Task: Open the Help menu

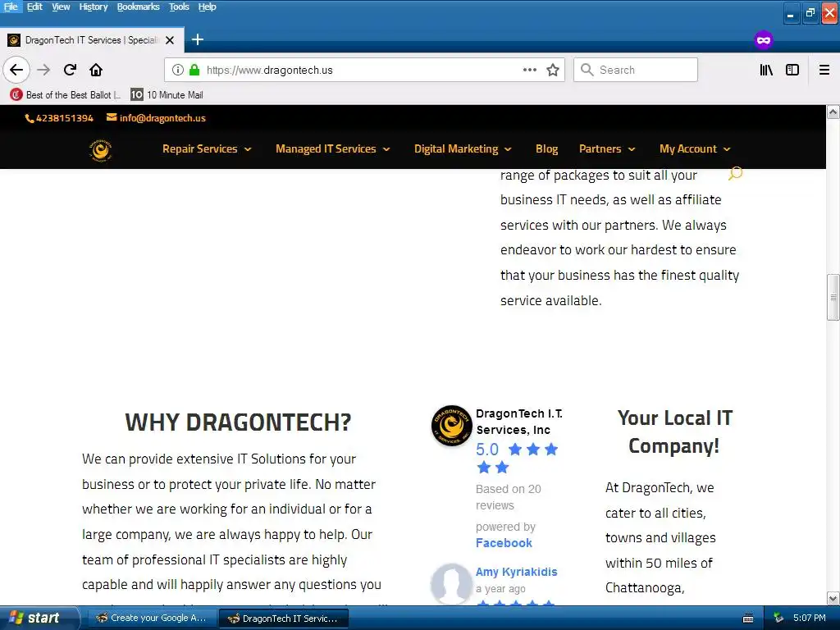Action: [x=207, y=7]
